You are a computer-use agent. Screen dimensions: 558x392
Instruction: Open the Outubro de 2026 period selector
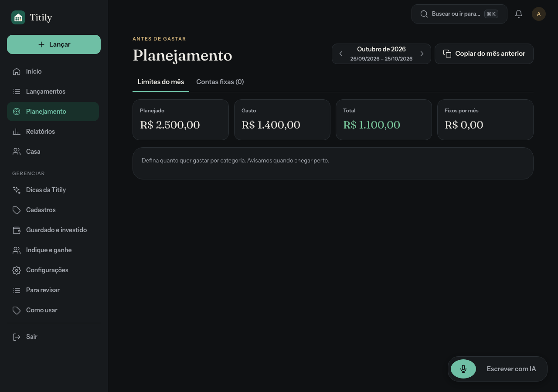381,54
